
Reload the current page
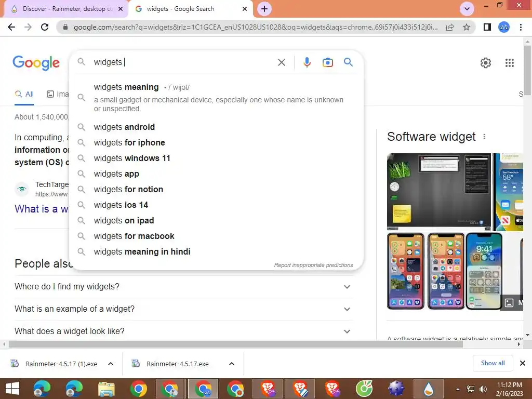point(45,27)
